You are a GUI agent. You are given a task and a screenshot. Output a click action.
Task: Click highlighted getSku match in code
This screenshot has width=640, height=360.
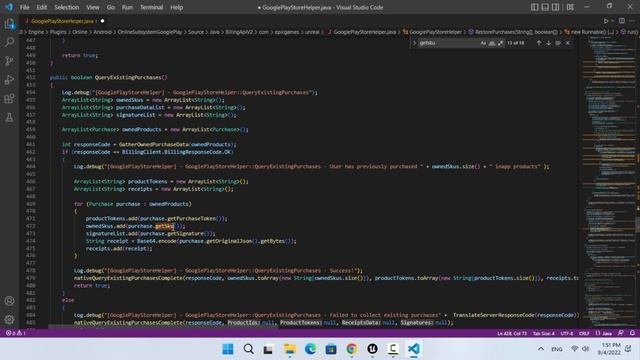click(x=164, y=226)
